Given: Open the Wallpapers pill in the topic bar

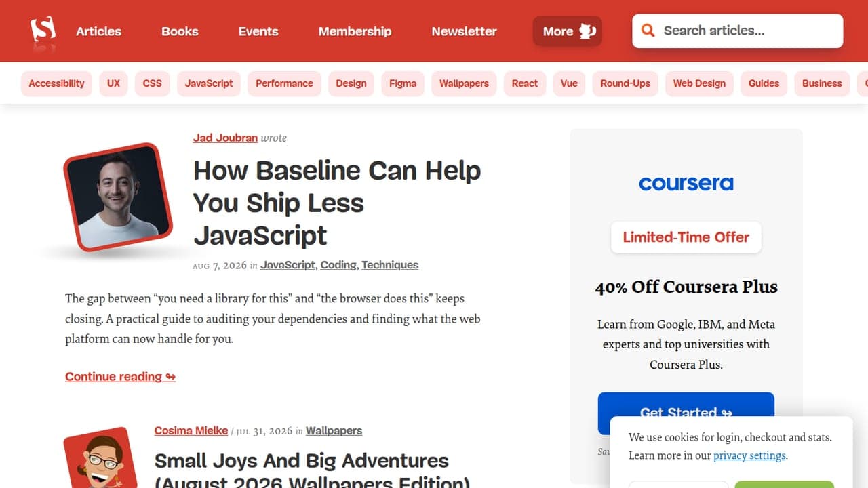Looking at the screenshot, I should [x=464, y=83].
